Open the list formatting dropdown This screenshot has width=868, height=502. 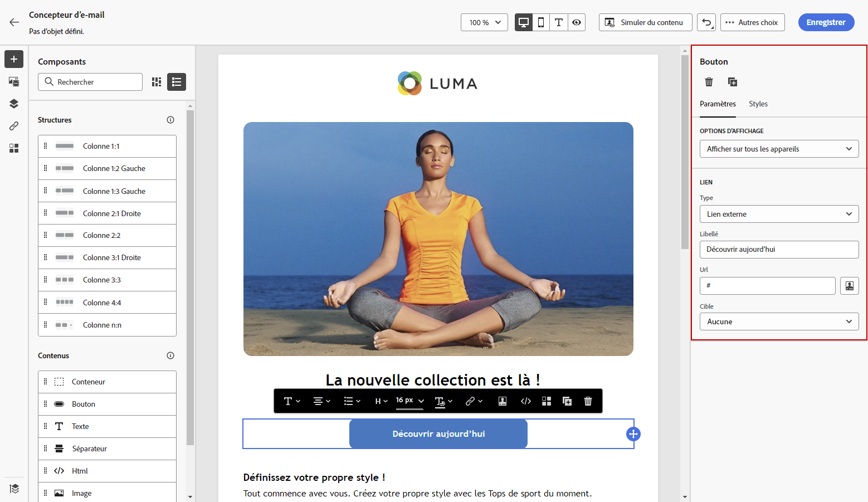pos(352,401)
